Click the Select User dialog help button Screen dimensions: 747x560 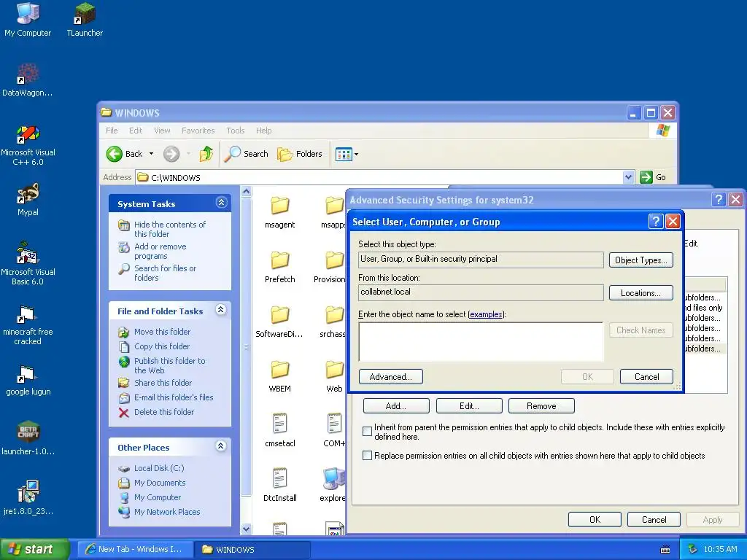[x=656, y=222]
